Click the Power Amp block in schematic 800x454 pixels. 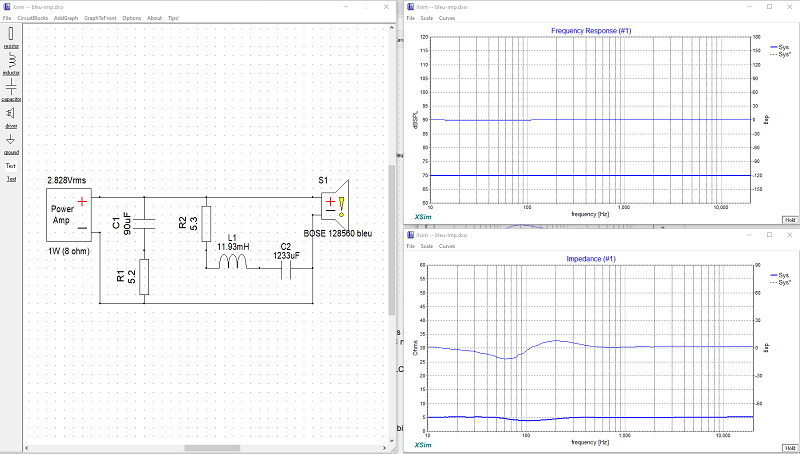(x=69, y=215)
